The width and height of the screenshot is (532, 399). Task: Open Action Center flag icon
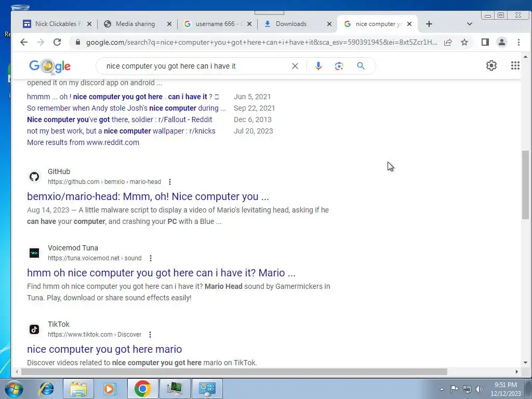coord(454,389)
